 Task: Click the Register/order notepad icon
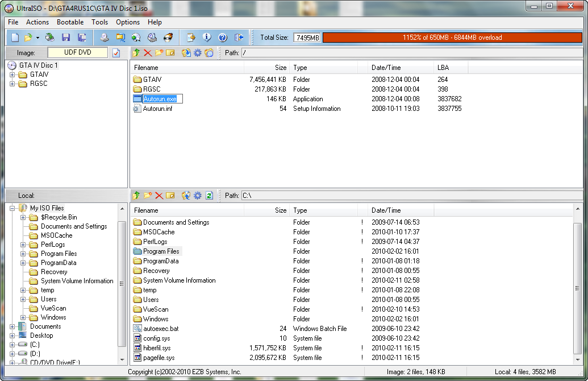191,38
